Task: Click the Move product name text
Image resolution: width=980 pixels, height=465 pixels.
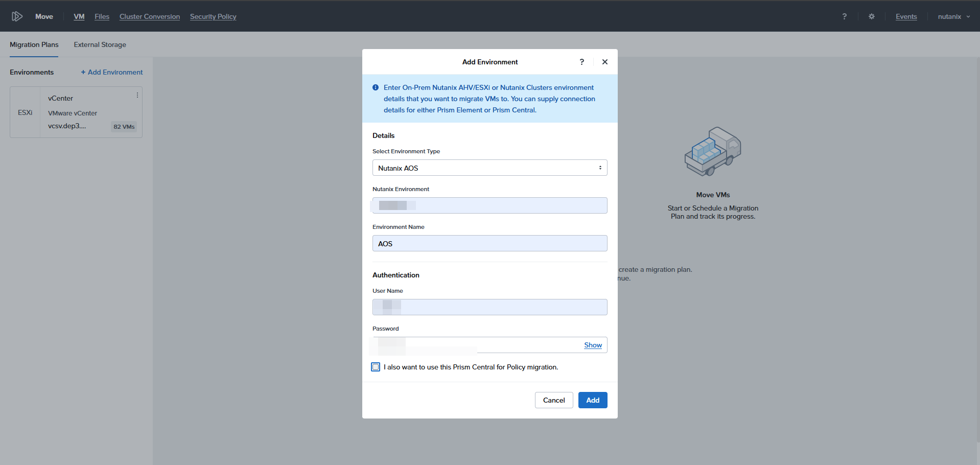Action: [44, 16]
